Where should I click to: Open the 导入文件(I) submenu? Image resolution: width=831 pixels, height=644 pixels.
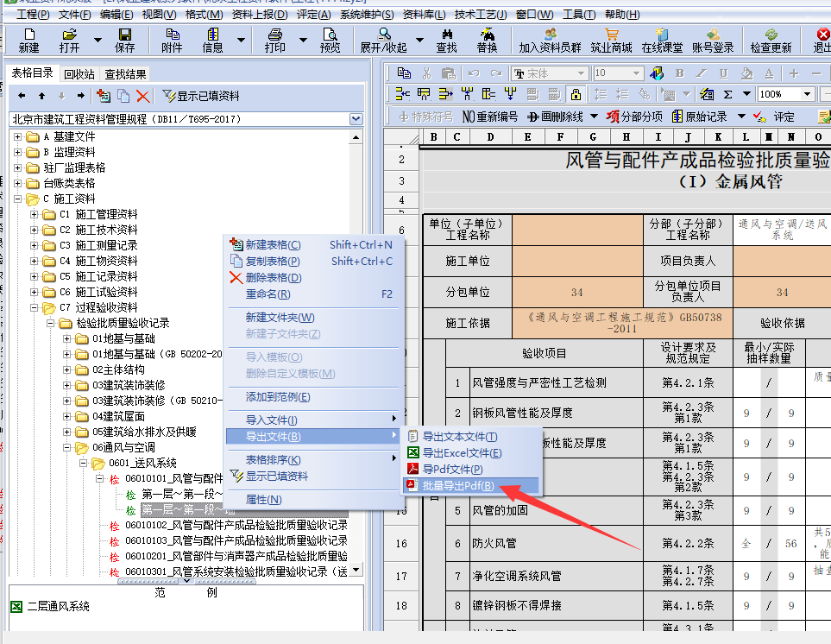[x=313, y=420]
